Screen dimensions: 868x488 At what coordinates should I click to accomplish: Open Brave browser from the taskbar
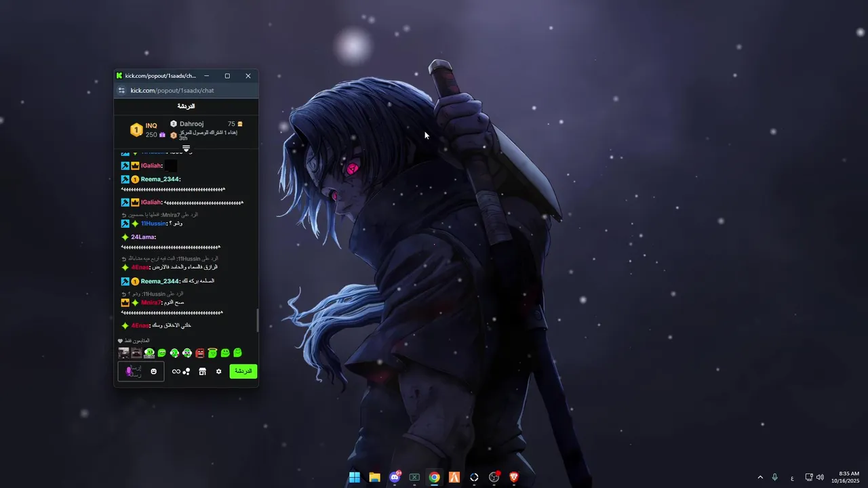click(514, 477)
